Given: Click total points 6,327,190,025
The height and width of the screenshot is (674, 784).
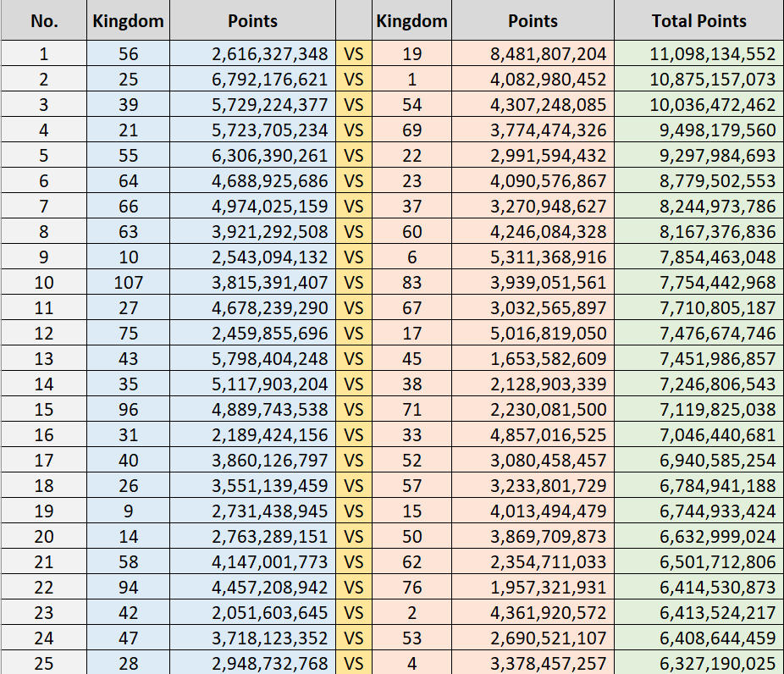Looking at the screenshot, I should click(698, 664).
